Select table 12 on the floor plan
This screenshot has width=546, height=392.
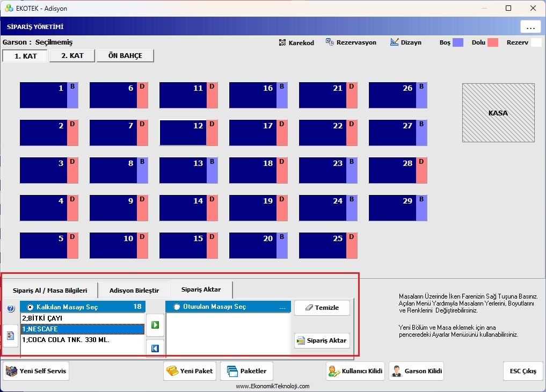click(x=188, y=133)
